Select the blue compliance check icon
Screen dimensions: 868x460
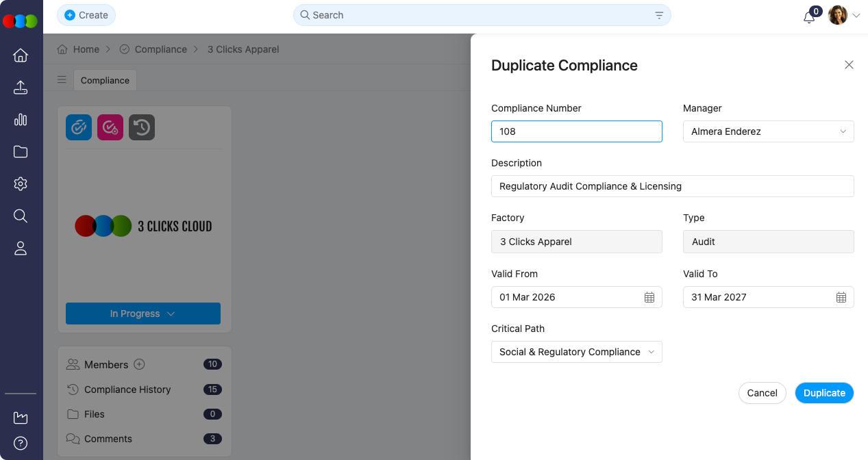78,127
